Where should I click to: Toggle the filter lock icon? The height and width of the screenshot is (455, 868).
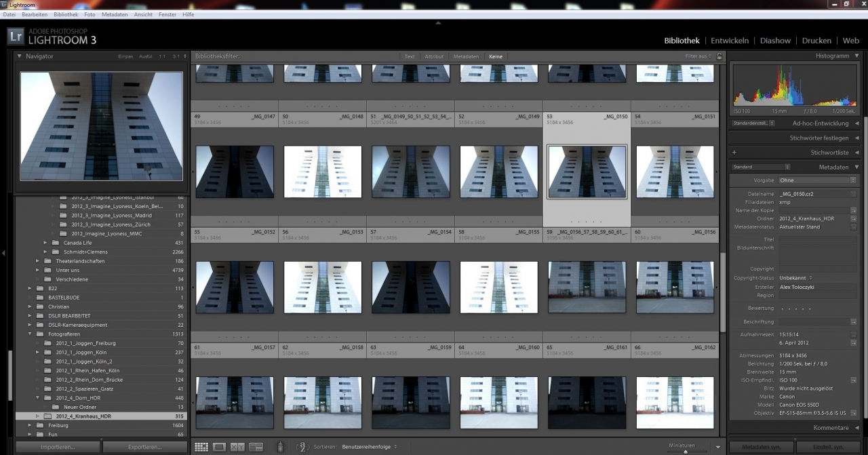[719, 56]
